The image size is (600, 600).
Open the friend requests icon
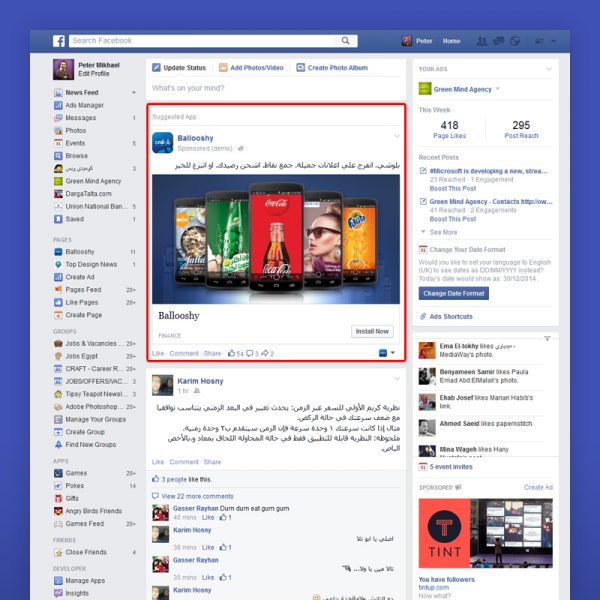point(481,41)
